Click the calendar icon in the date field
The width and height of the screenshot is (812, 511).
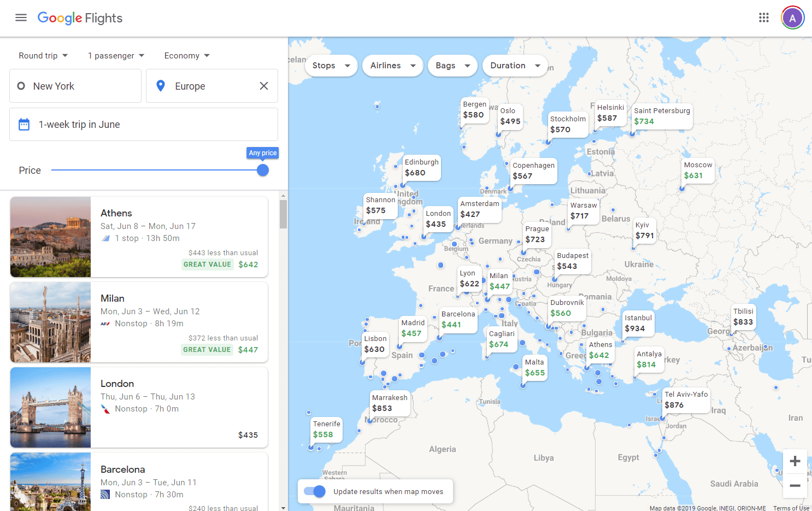click(x=24, y=124)
